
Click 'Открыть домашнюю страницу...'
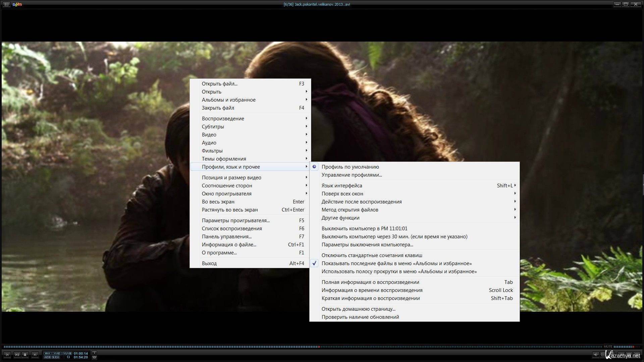358,309
